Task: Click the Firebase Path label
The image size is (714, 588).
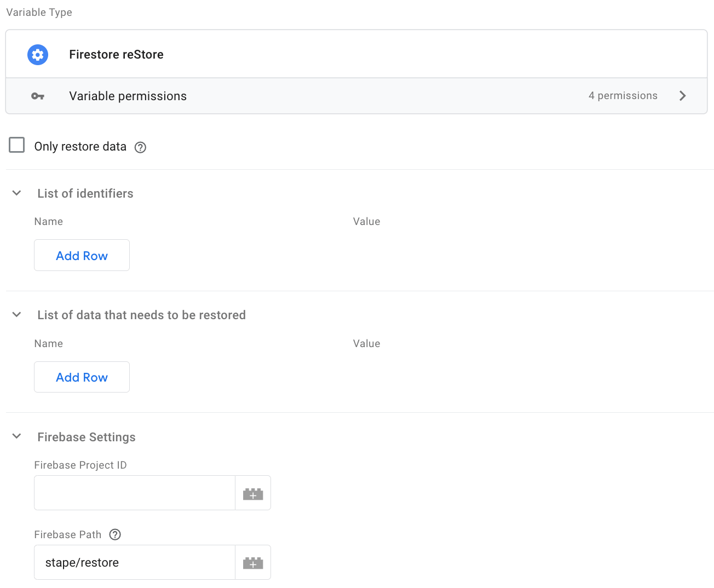Action: point(68,534)
